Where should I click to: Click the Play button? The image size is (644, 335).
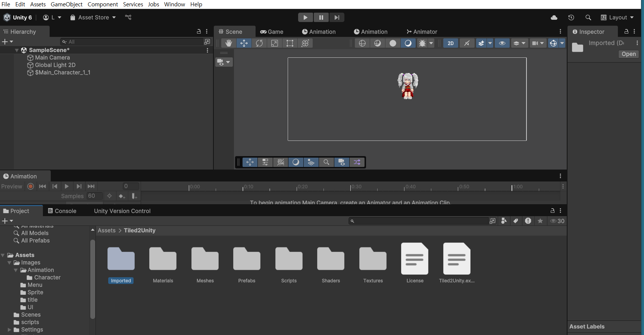tap(305, 18)
